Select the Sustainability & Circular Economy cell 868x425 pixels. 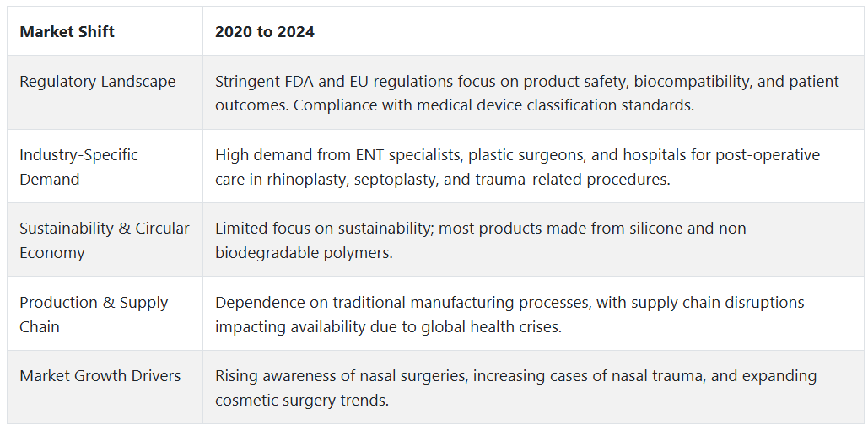click(105, 240)
